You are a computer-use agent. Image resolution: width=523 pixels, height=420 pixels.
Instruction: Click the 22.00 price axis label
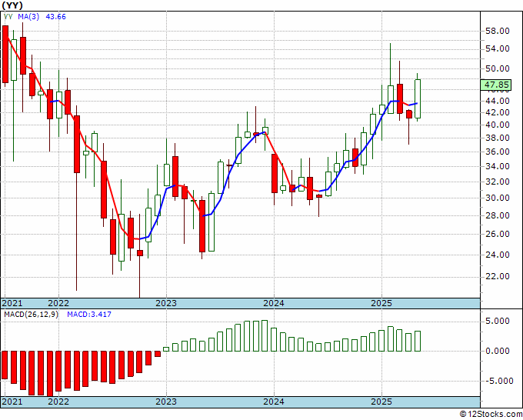point(497,276)
